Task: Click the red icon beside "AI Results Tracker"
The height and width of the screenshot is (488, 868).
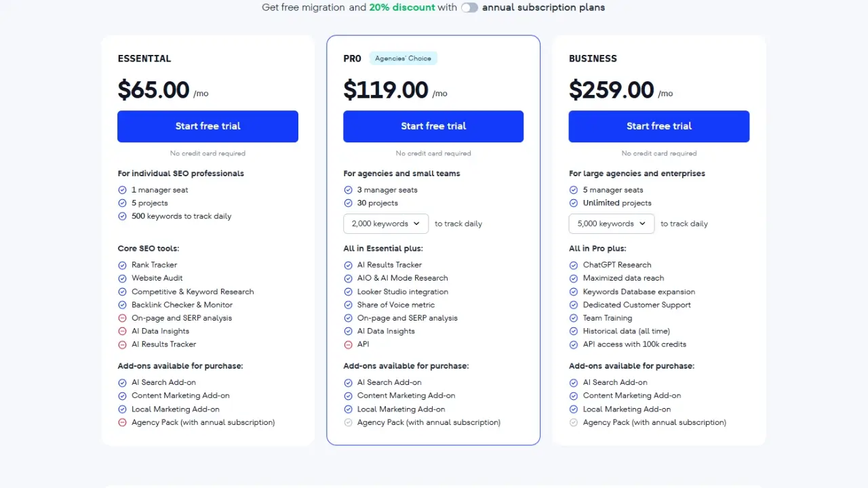Action: pos(123,344)
